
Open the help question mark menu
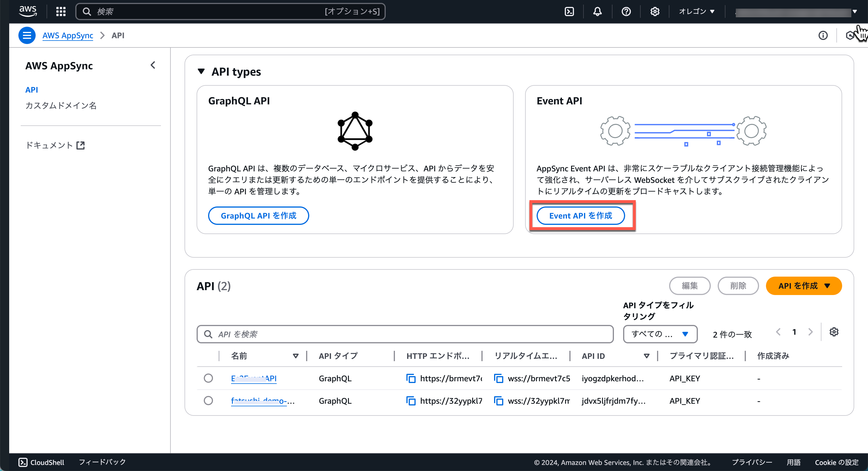[x=626, y=12]
